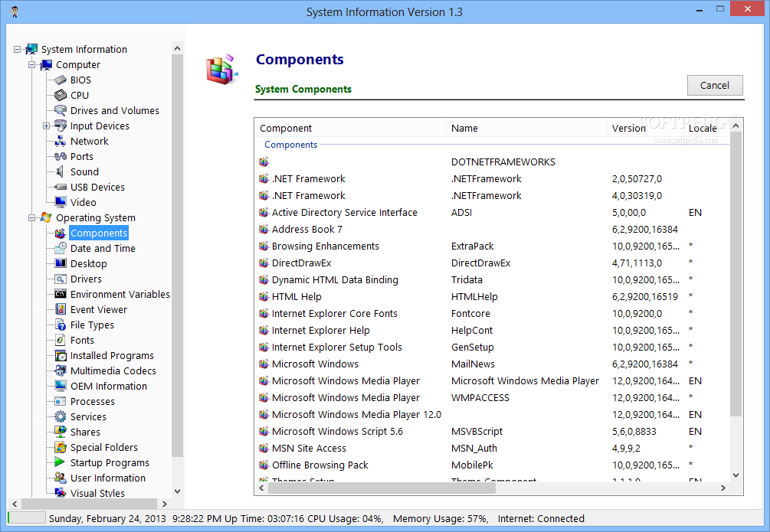
Task: Click the Network icon in sidebar
Action: (61, 142)
